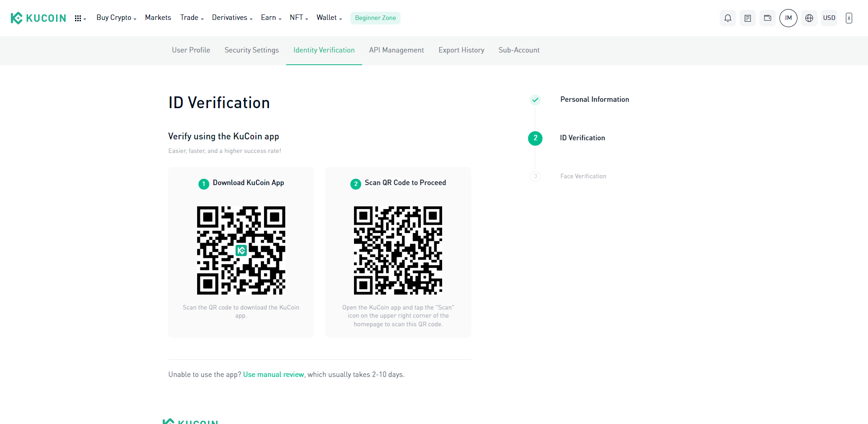Click step 2 ID Verification circle

pyautogui.click(x=535, y=138)
